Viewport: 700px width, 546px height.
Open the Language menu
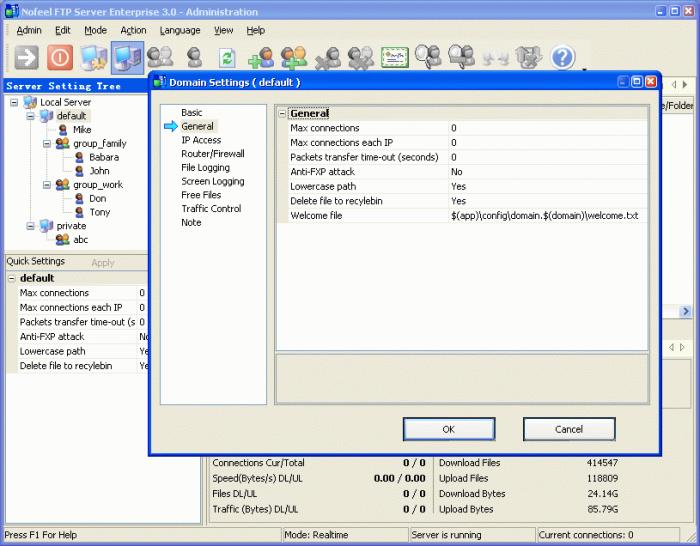pyautogui.click(x=180, y=30)
